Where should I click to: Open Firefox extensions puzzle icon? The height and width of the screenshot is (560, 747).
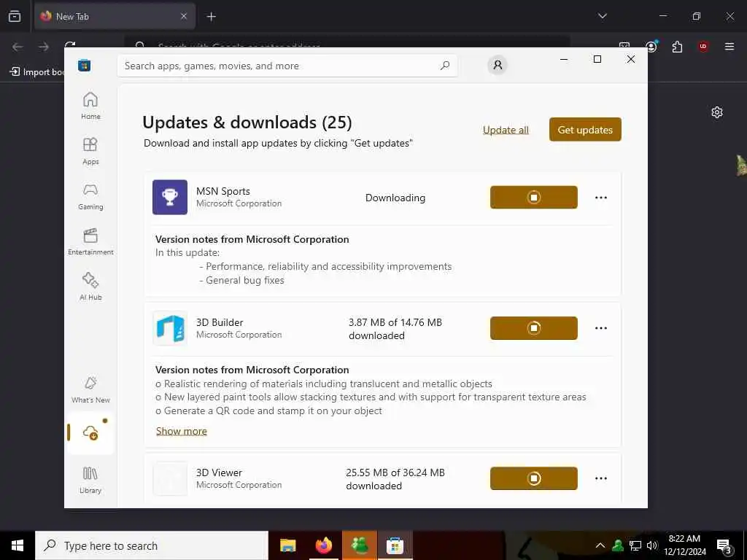677,47
